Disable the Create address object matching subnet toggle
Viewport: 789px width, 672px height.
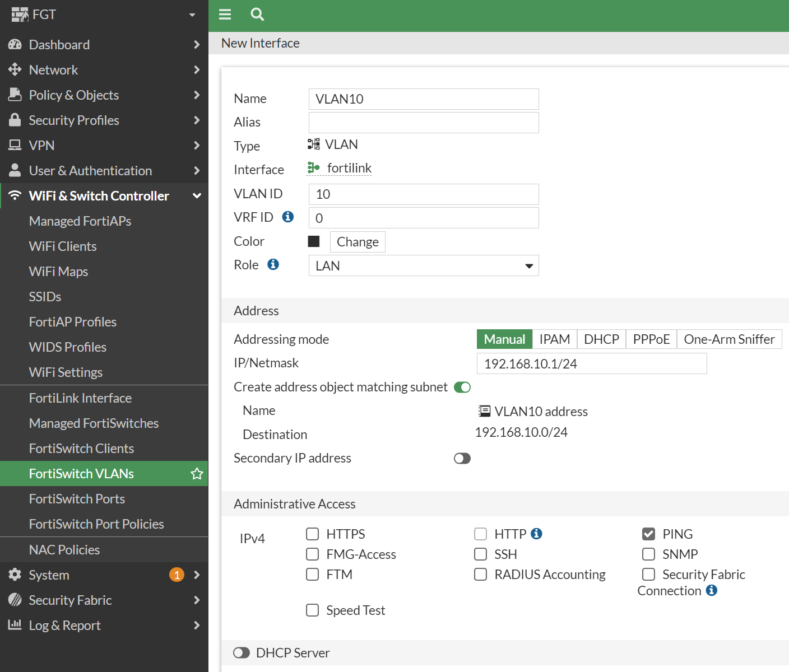pyautogui.click(x=462, y=387)
